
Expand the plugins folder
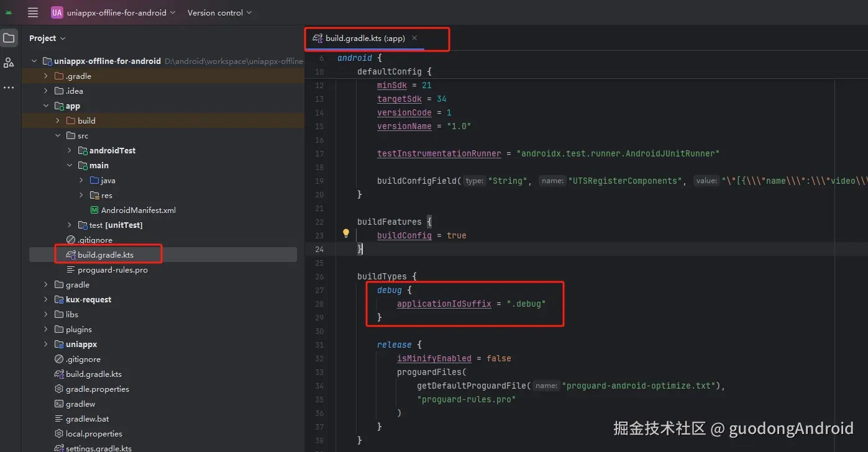click(x=45, y=329)
